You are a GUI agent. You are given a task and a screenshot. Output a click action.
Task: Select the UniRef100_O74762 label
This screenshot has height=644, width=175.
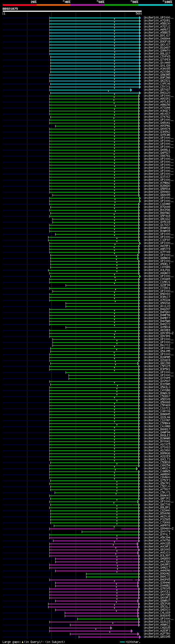pyautogui.click(x=157, y=117)
